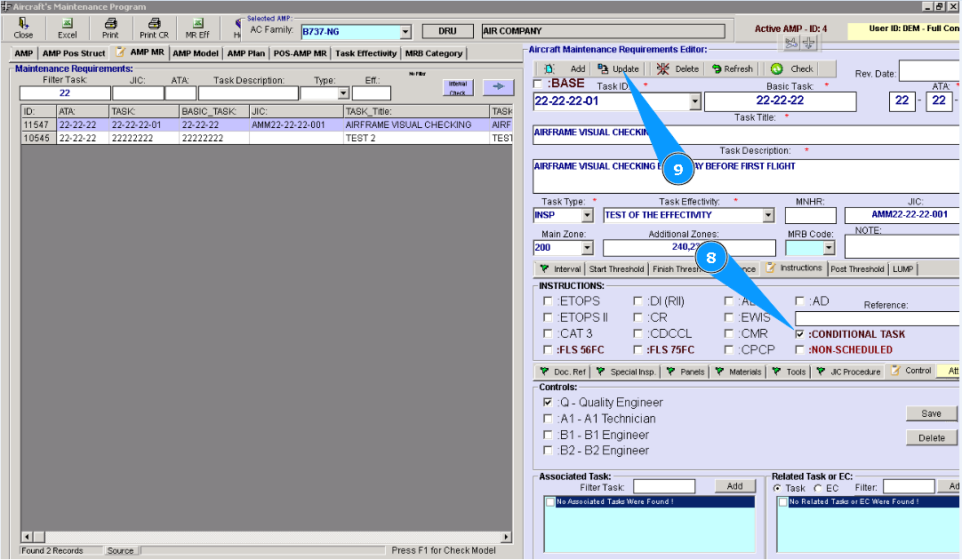
Task: Select the EC radio button
Action: click(x=818, y=488)
